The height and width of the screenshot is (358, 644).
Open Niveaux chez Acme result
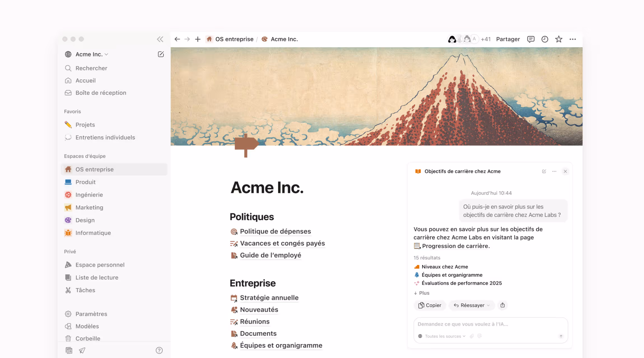[x=441, y=267]
